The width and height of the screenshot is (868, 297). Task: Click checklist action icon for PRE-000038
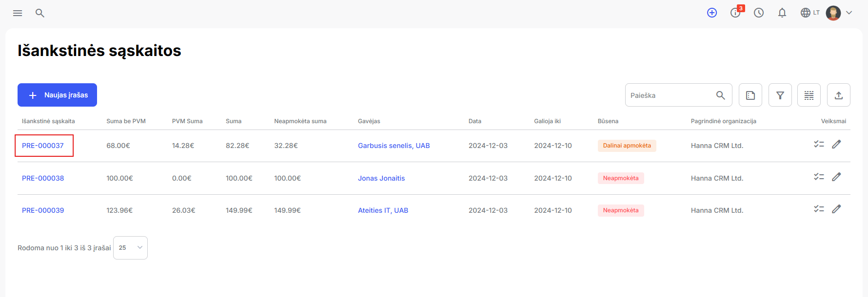click(819, 177)
